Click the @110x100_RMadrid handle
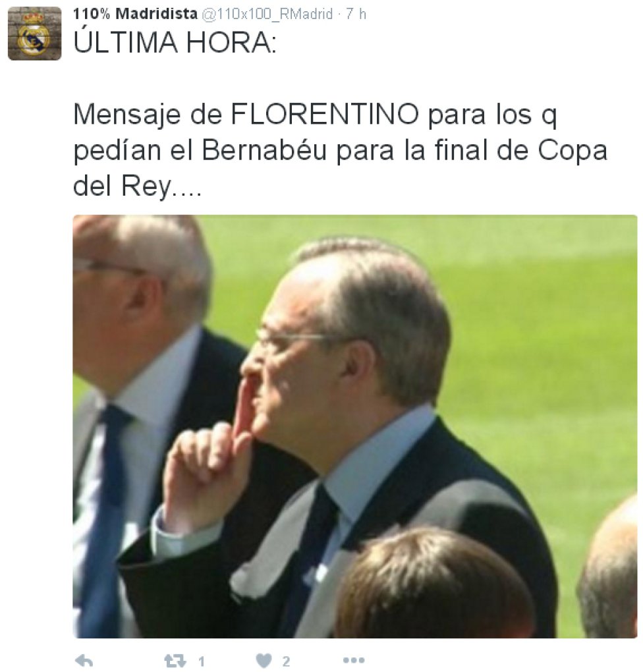The height and width of the screenshot is (672, 643). pyautogui.click(x=267, y=14)
